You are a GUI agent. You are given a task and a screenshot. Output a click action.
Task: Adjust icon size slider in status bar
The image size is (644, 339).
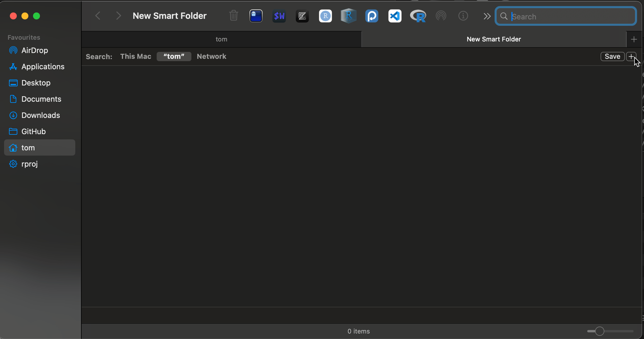[599, 331]
